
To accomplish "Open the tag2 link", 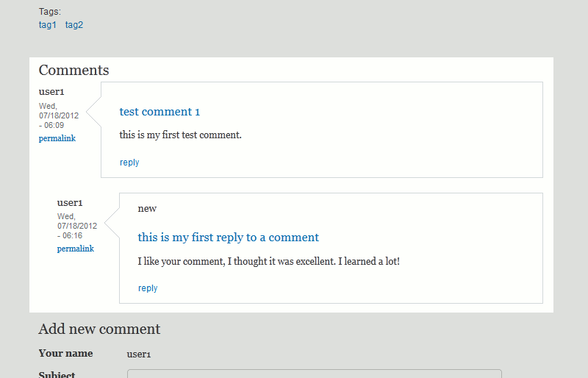I will (74, 25).
